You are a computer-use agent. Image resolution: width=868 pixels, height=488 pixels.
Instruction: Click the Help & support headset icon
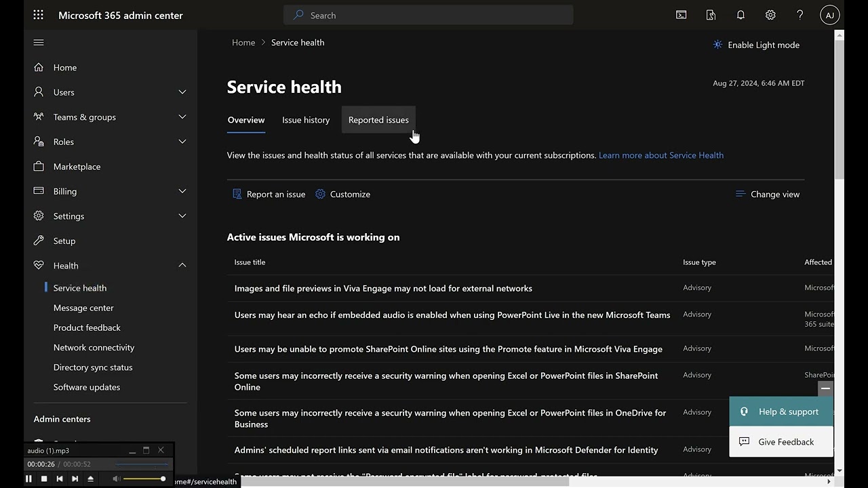pyautogui.click(x=744, y=411)
